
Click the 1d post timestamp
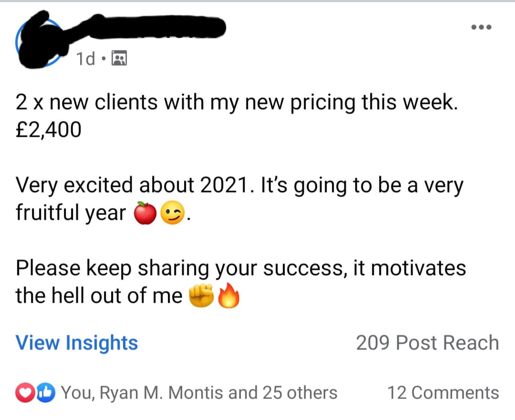[86, 59]
